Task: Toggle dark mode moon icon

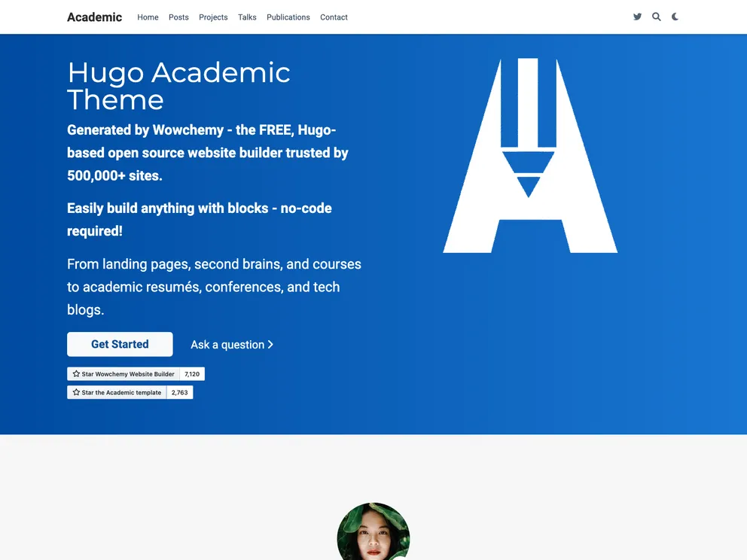Action: click(x=675, y=17)
